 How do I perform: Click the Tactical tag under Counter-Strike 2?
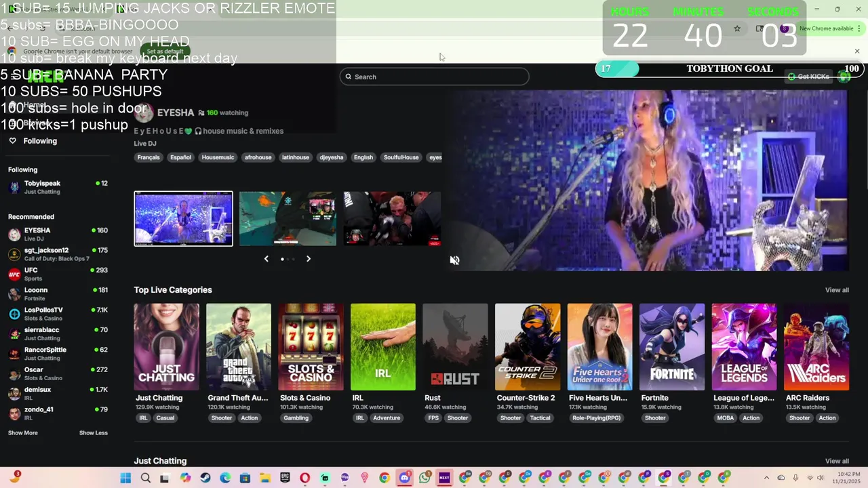coord(540,418)
